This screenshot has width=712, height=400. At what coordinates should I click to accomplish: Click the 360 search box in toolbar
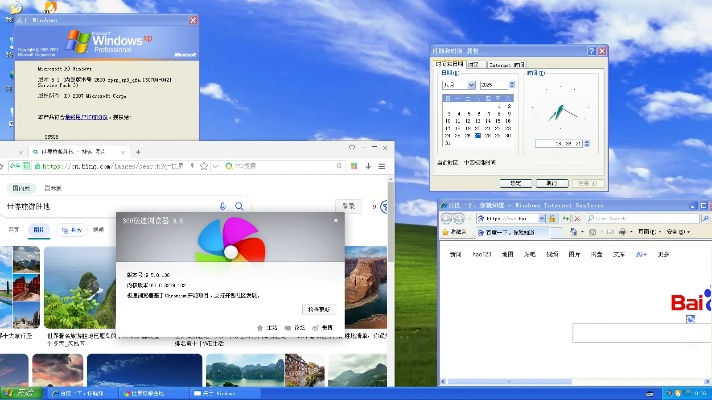284,166
